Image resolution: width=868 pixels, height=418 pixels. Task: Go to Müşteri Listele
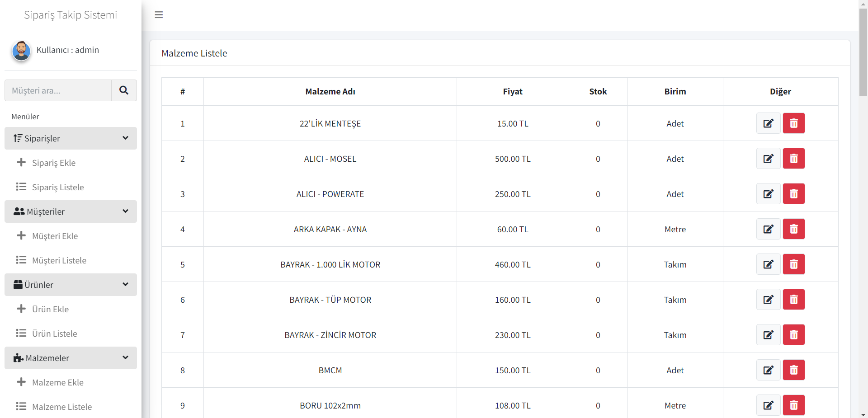[x=59, y=260]
